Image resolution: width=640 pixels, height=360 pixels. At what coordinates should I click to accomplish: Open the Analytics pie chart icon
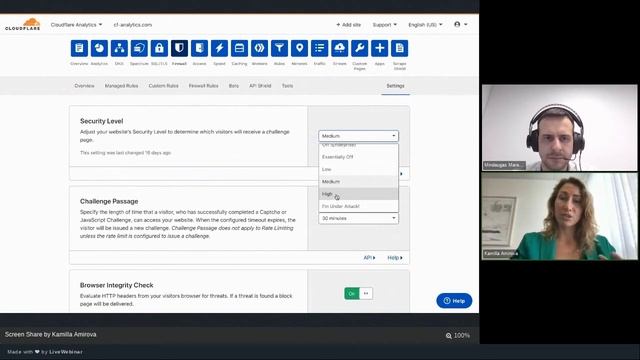(x=99, y=48)
